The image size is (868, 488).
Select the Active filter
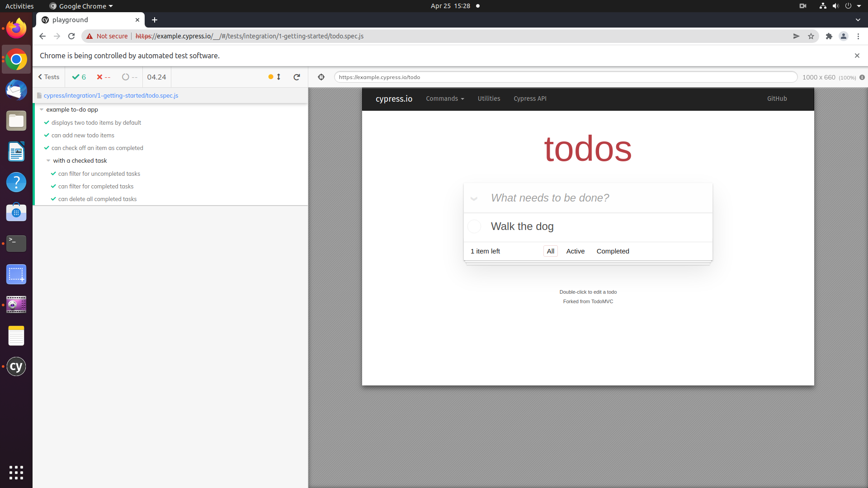tap(575, 251)
